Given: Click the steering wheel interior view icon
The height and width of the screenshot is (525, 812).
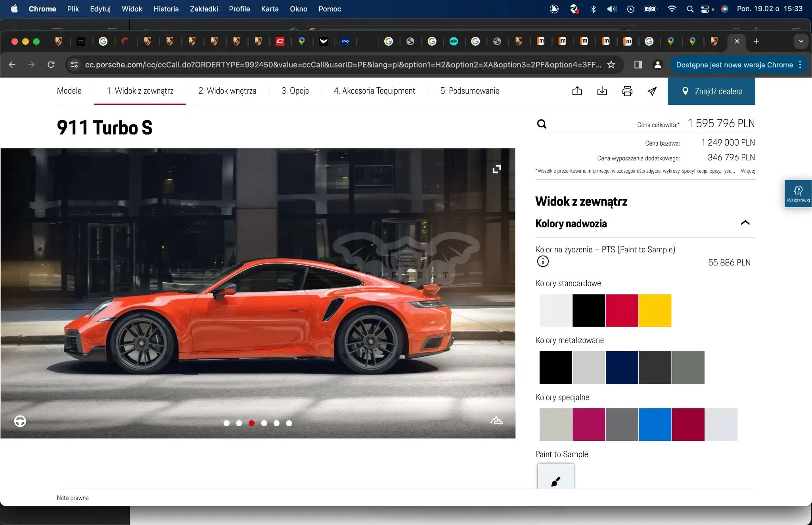Looking at the screenshot, I should [20, 421].
